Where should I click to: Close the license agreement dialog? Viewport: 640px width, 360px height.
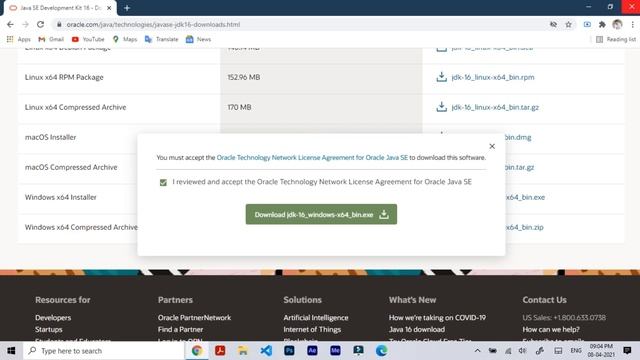pyautogui.click(x=492, y=146)
